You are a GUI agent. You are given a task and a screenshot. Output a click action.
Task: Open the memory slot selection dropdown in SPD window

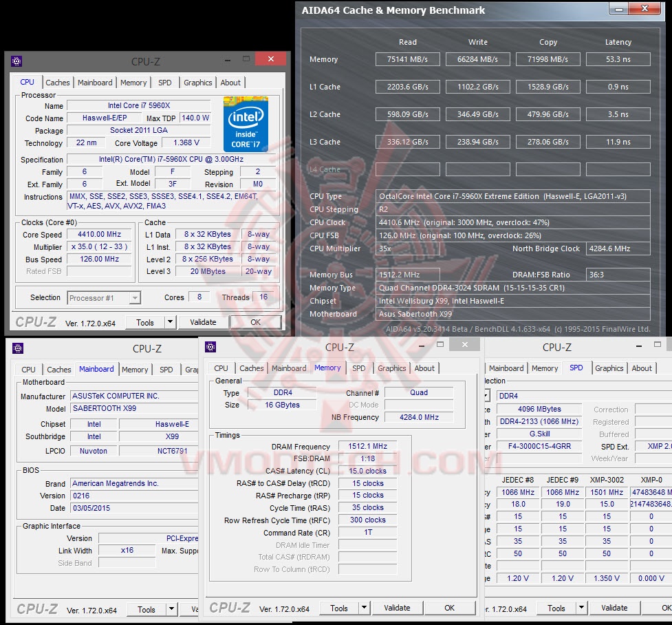point(486,396)
